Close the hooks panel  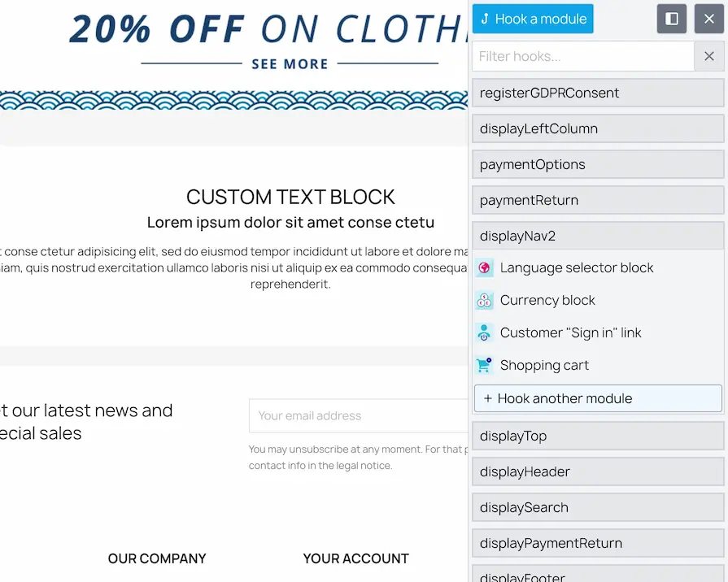point(708,19)
